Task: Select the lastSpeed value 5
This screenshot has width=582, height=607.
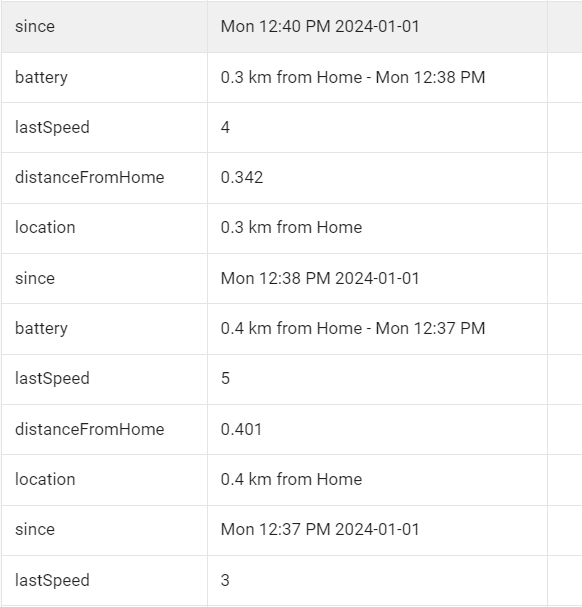Action: [225, 379]
